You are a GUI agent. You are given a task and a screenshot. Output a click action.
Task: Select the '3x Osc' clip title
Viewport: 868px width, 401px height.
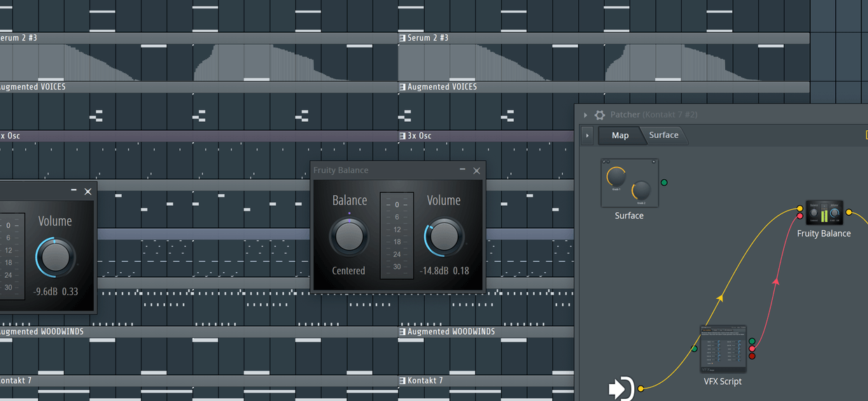[x=419, y=136]
